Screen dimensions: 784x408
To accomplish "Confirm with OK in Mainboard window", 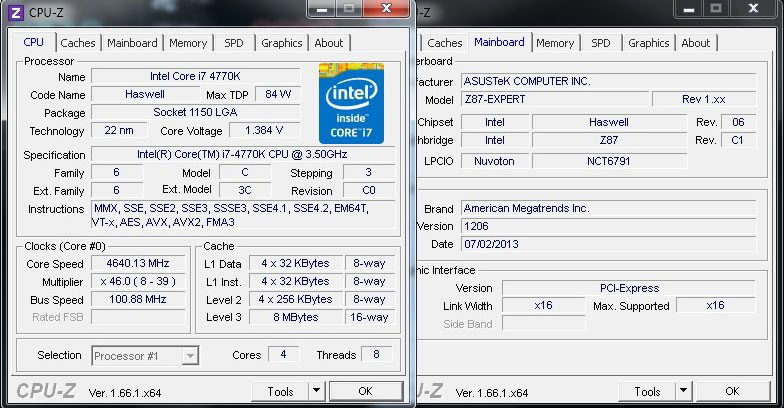I will [732, 392].
